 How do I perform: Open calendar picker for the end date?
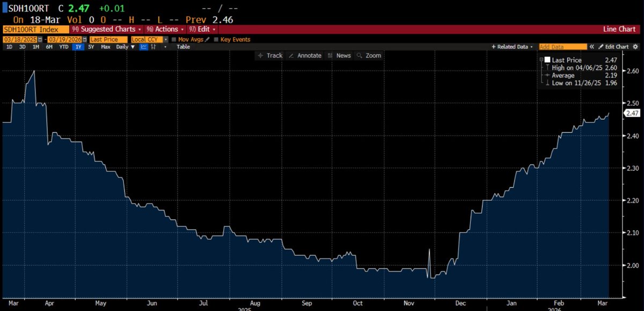84,40
